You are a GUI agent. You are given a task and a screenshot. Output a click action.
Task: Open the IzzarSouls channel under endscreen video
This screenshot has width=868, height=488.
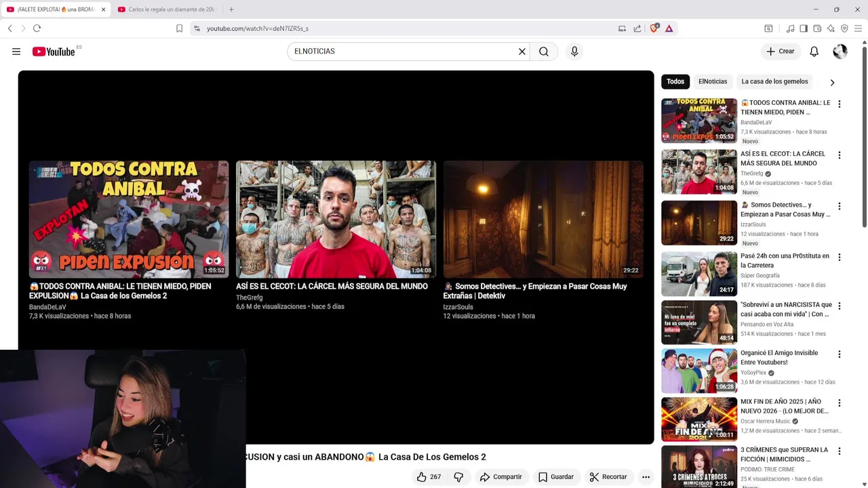tap(458, 307)
